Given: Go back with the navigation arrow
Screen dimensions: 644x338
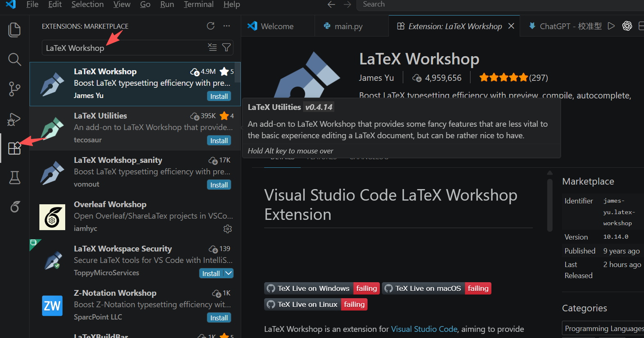Looking at the screenshot, I should [331, 5].
